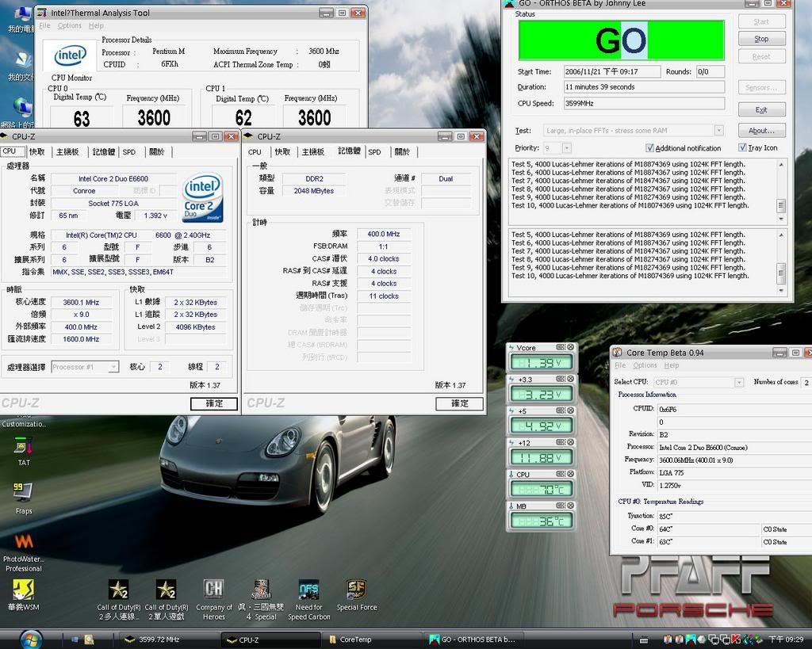
Task: Open settings for the +5 gadget
Action: [561, 410]
